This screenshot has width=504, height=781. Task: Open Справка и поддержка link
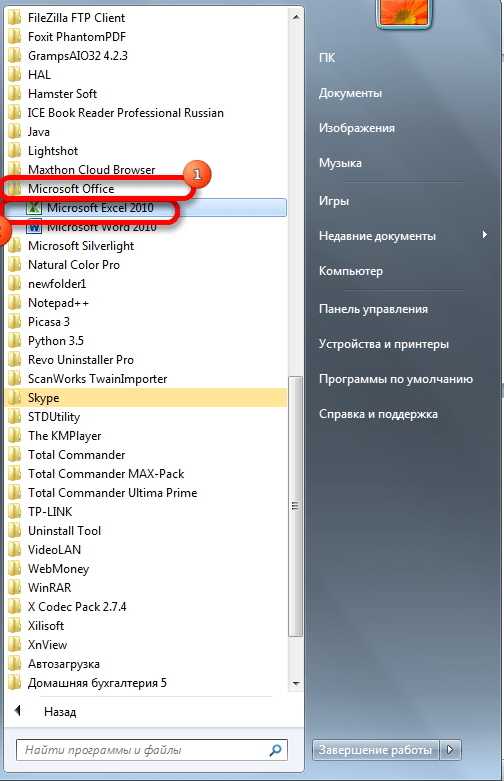click(x=378, y=414)
